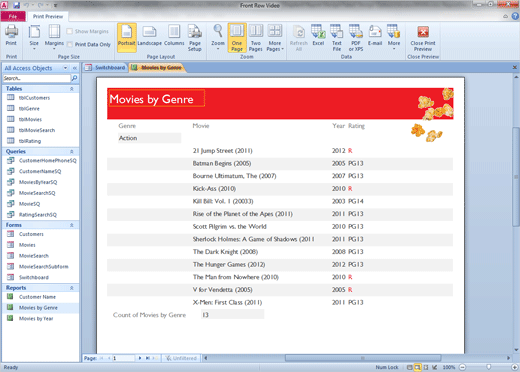Export report as PDF or XPS
Screen dimensions: 520x372
356,38
